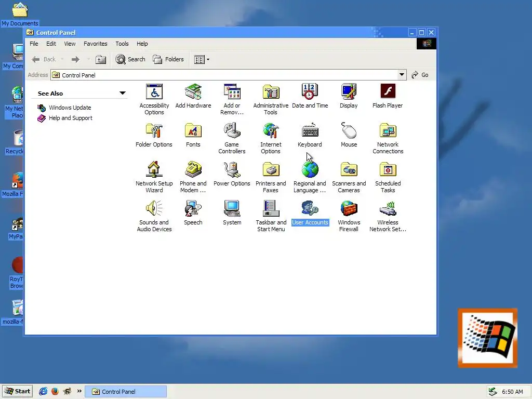Open the Views button dropdown
532x399 pixels.
tap(208, 59)
